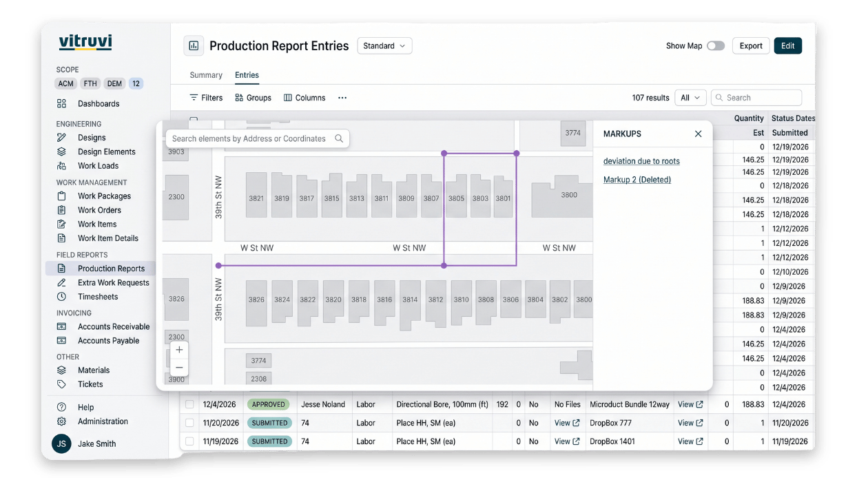Open the more options ellipsis in toolbar
Screen dimensions: 868x482
(x=342, y=98)
